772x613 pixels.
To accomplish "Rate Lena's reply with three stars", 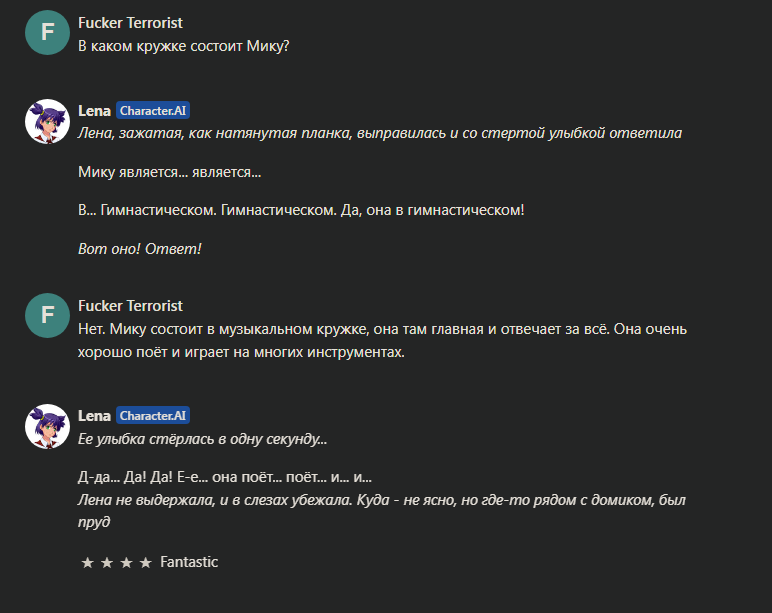I will point(127,562).
